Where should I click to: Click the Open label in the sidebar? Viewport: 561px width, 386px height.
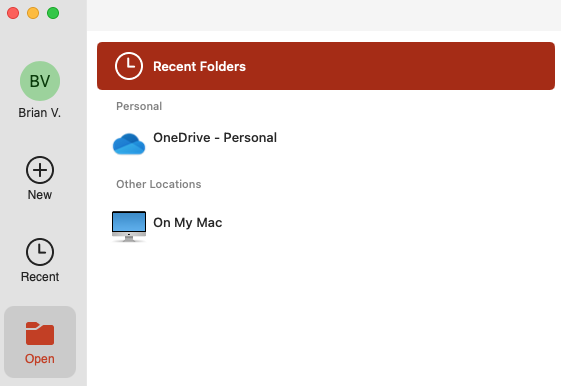[x=40, y=359]
